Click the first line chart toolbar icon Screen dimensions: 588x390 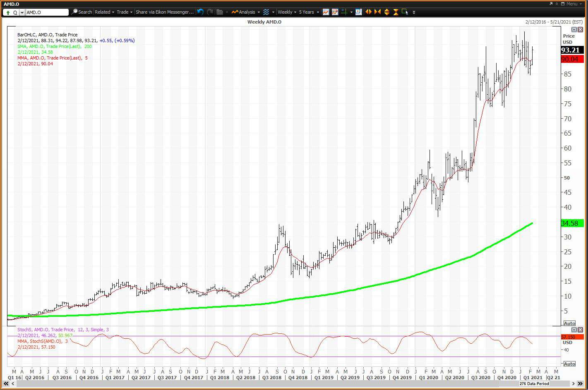[x=326, y=12]
